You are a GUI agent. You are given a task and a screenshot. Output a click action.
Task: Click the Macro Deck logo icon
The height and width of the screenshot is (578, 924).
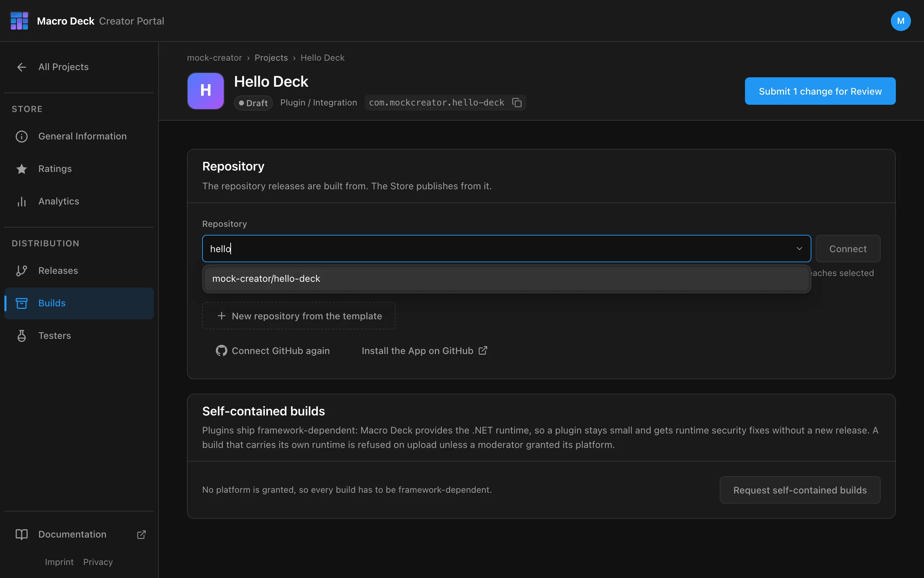[19, 21]
